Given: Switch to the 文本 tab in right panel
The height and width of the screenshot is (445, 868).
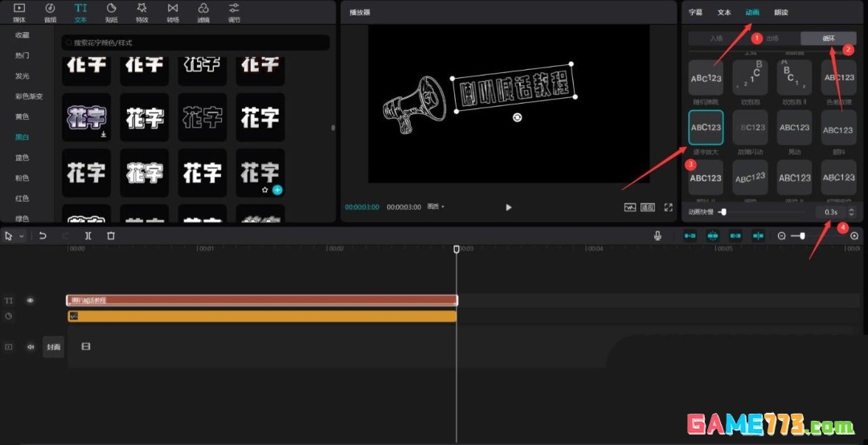Looking at the screenshot, I should pyautogui.click(x=724, y=12).
